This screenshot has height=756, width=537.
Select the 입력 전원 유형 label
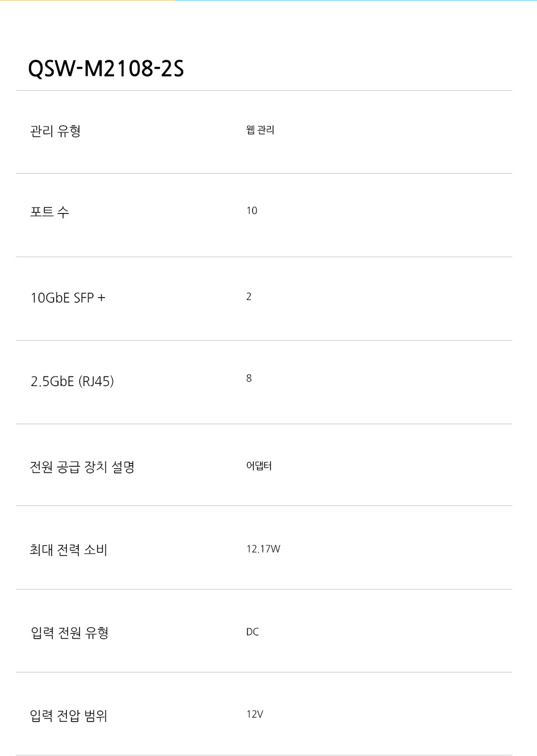(x=69, y=632)
